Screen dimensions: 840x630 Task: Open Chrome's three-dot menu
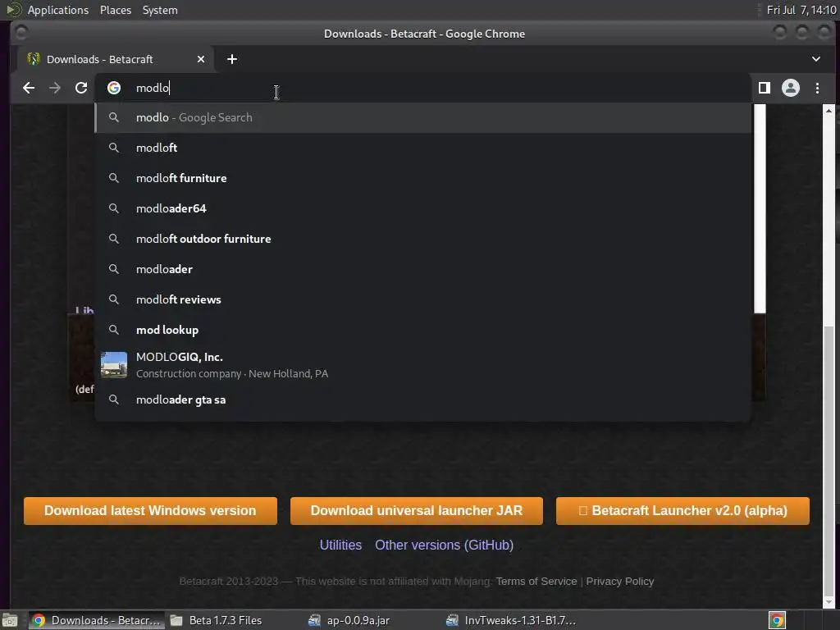(x=818, y=88)
